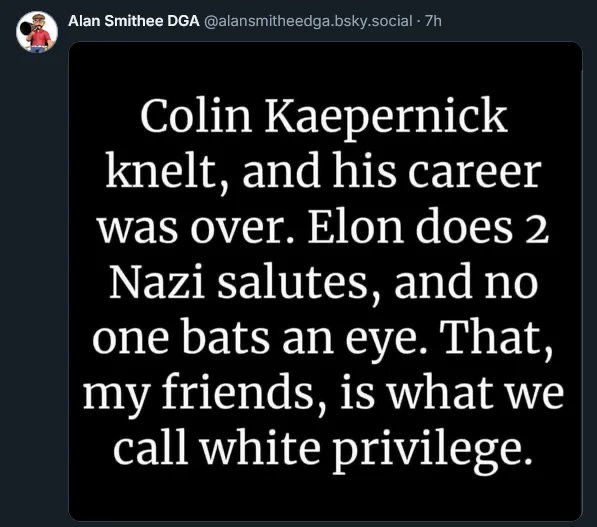Image resolution: width=597 pixels, height=527 pixels.
Task: Open the embedded quote image
Action: (326, 281)
